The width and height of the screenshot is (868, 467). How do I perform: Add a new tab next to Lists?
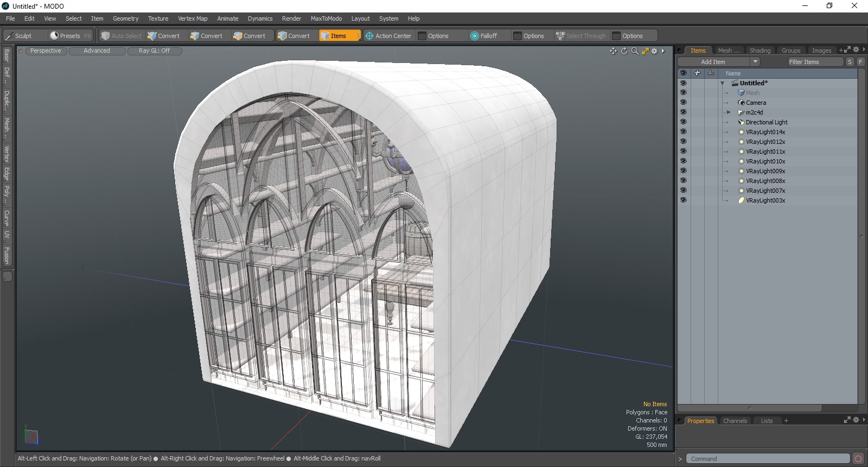tap(786, 421)
